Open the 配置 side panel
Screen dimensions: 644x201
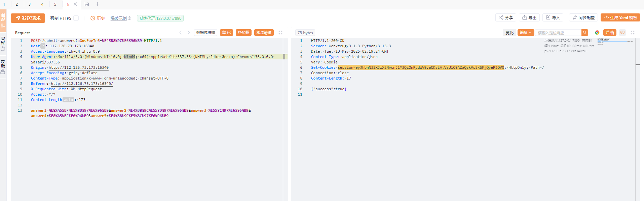pos(3,21)
